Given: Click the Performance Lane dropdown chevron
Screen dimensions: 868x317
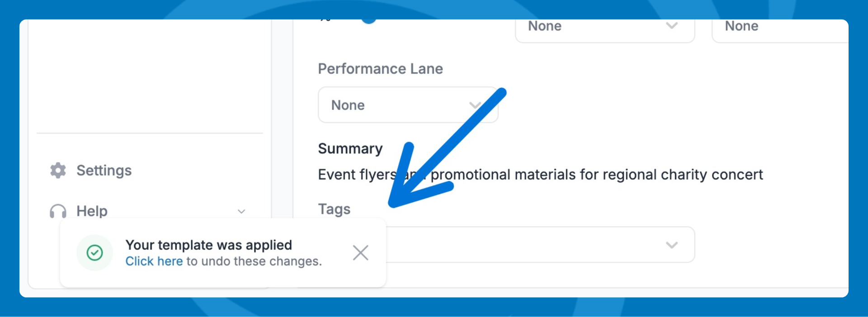Looking at the screenshot, I should (475, 105).
